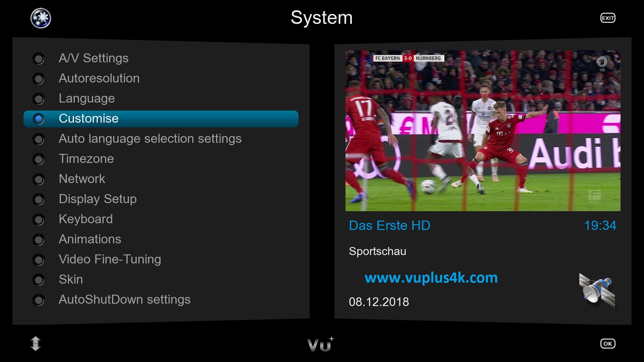This screenshot has width=644, height=362.
Task: Open Display Setup menu entry
Action: pyautogui.click(x=161, y=199)
